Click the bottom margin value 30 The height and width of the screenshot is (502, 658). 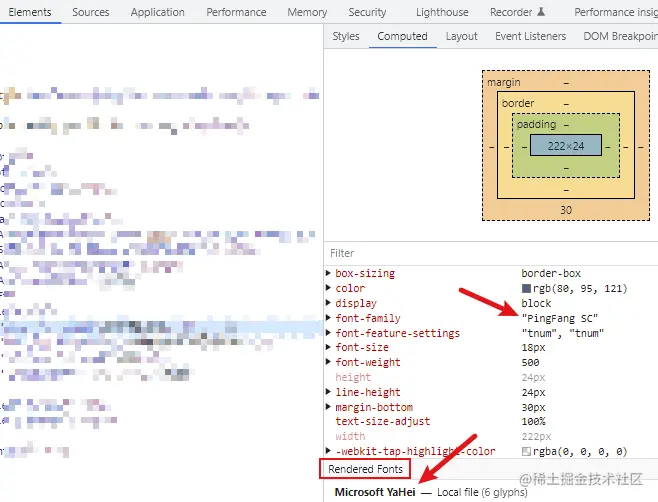(x=566, y=210)
